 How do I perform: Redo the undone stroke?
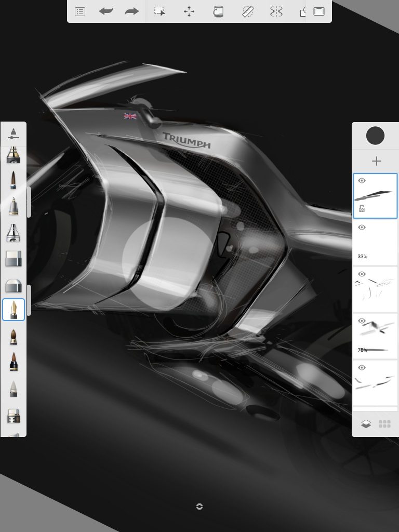point(132,11)
